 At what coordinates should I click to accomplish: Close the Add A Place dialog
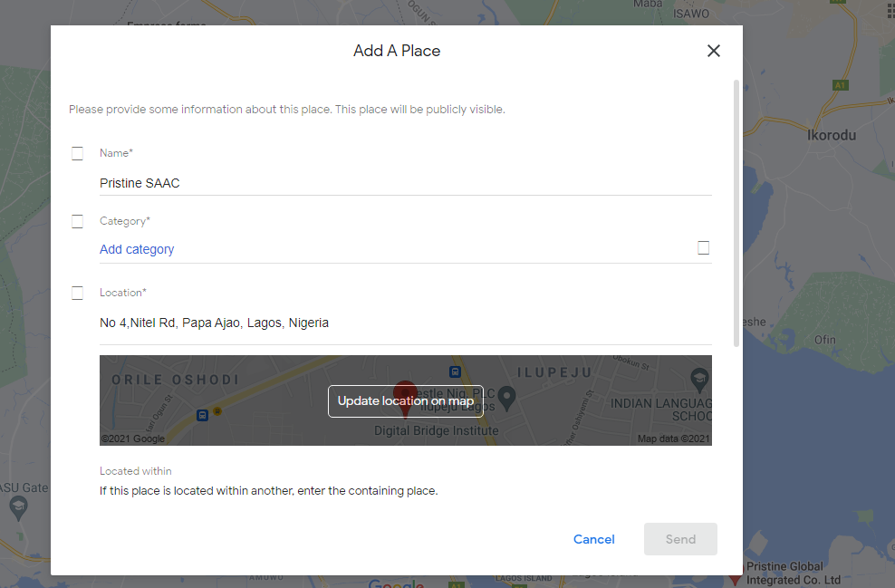[x=714, y=51]
